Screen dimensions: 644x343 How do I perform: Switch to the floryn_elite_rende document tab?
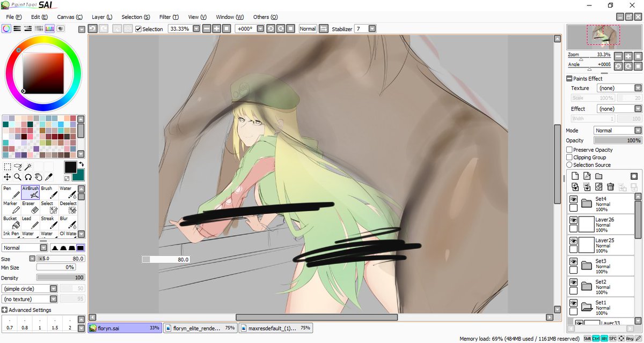[200, 327]
